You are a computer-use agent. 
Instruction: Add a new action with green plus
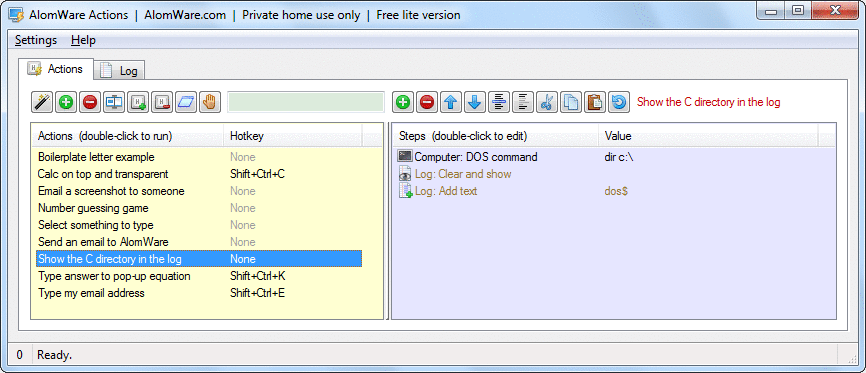(x=66, y=102)
